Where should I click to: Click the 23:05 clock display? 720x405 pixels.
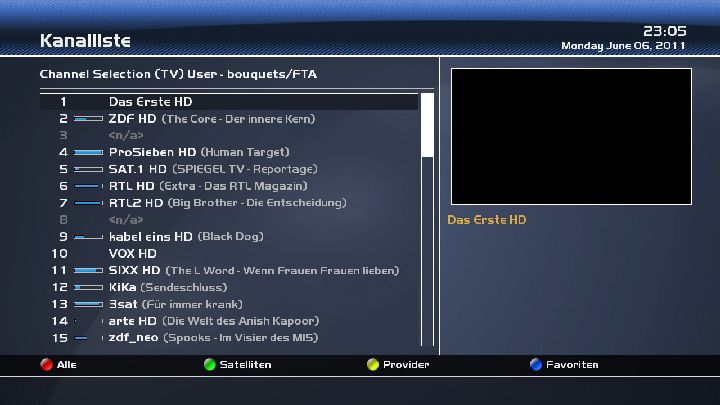665,31
